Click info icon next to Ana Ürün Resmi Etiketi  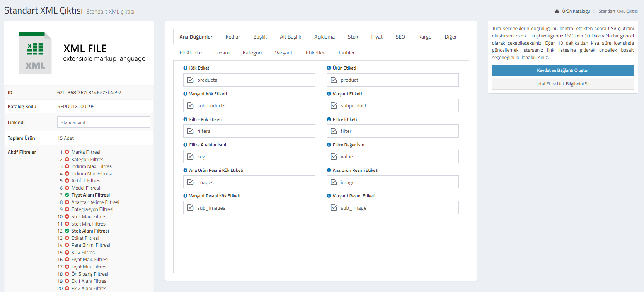(x=329, y=170)
